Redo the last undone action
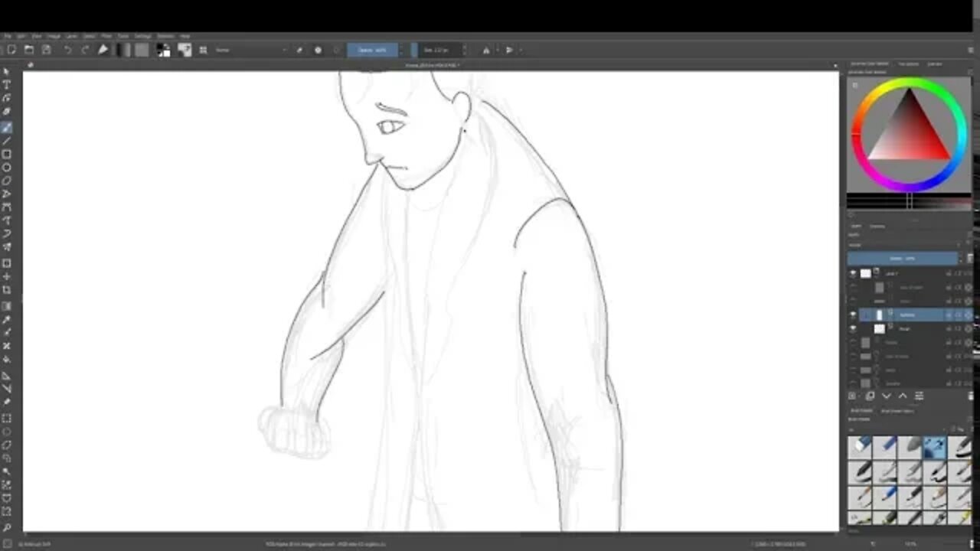This screenshot has height=551, width=980. 85,50
